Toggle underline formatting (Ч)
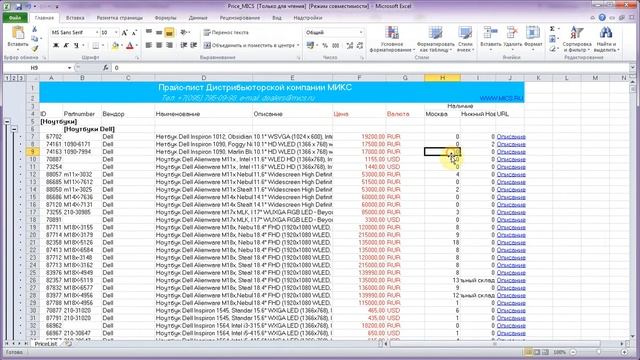Screen dimensions: 640x360 point(76,45)
